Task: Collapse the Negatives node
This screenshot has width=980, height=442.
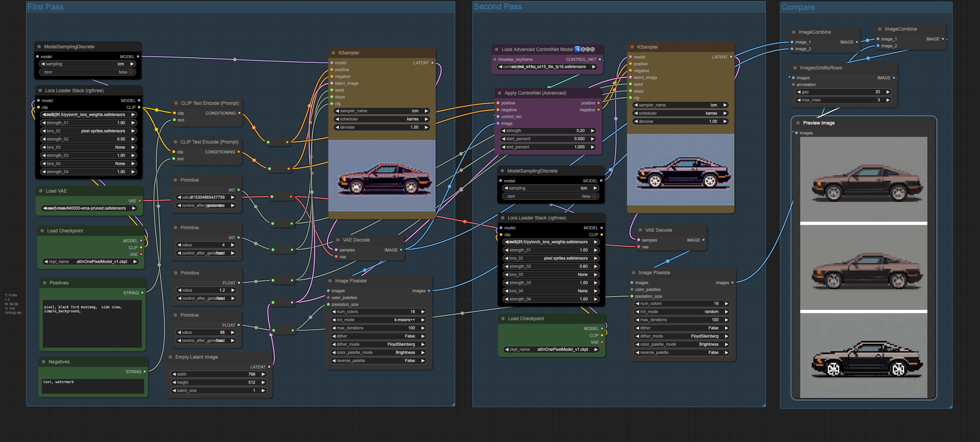Action: (x=44, y=362)
